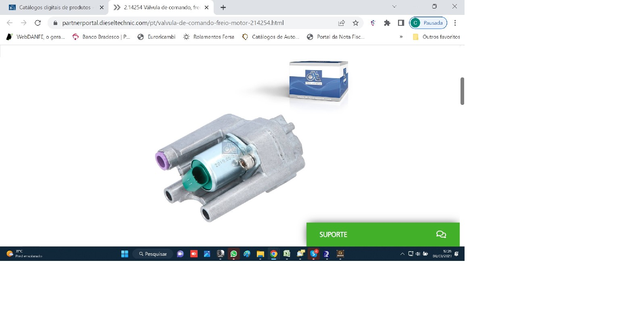The height and width of the screenshot is (321, 644).
Task: Open the Chrome extensions puzzle icon
Action: pos(387,23)
